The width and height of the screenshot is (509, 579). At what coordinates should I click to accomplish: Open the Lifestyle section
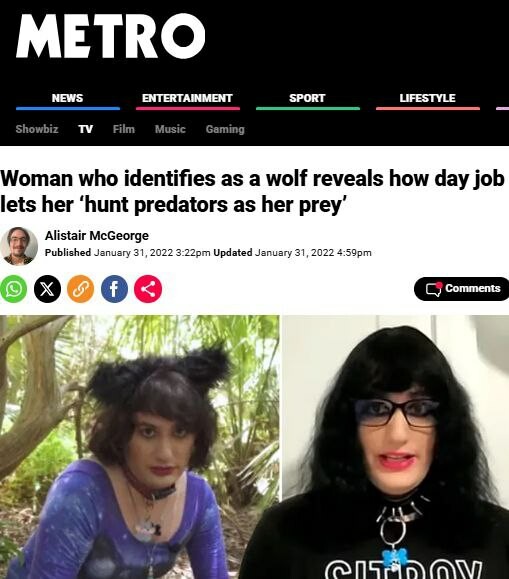click(x=427, y=98)
